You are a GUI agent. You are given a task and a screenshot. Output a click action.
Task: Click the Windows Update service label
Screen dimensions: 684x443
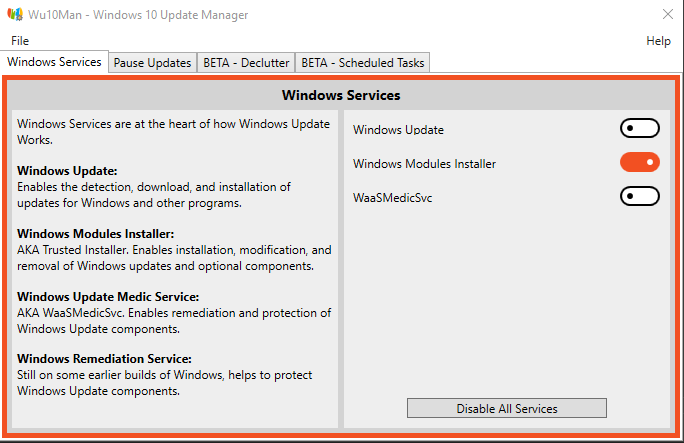(398, 130)
